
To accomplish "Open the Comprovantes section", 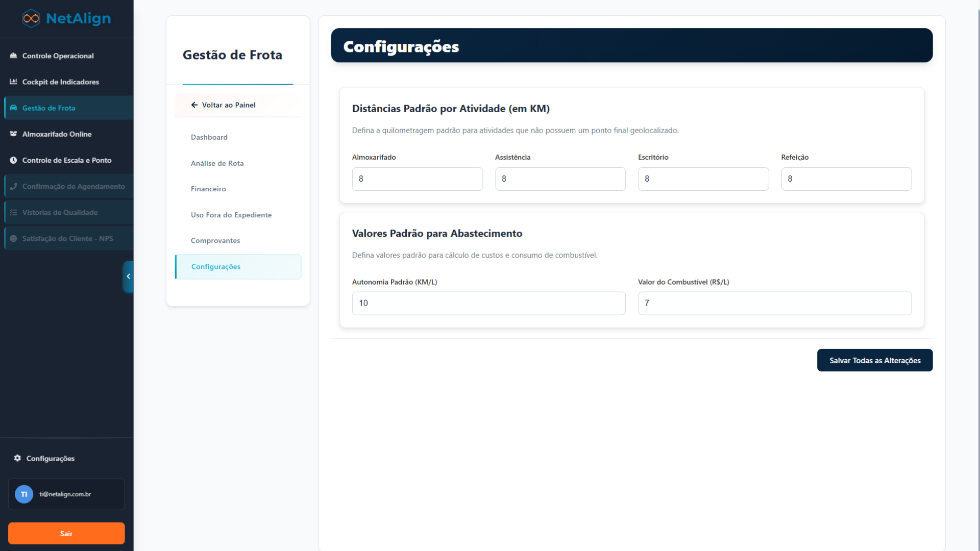I will (215, 240).
